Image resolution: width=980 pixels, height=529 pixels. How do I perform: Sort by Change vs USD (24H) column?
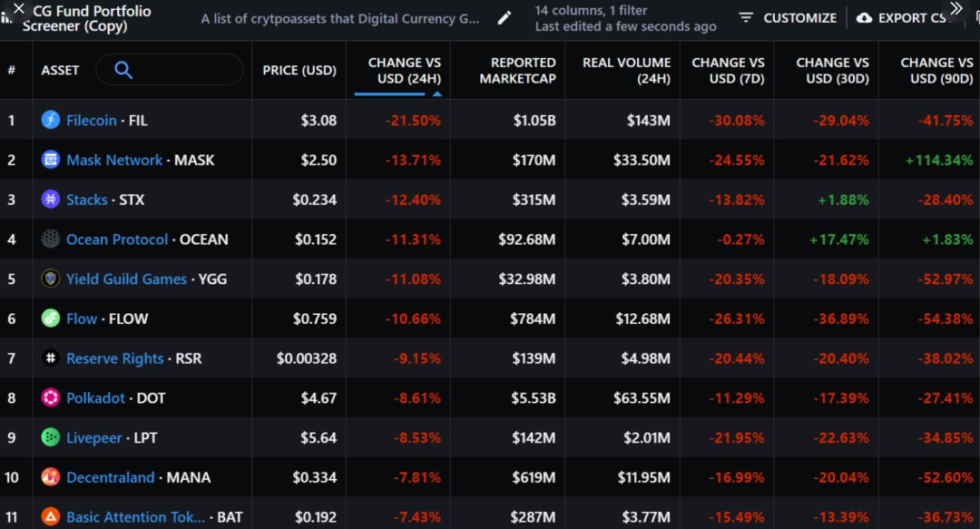[405, 70]
